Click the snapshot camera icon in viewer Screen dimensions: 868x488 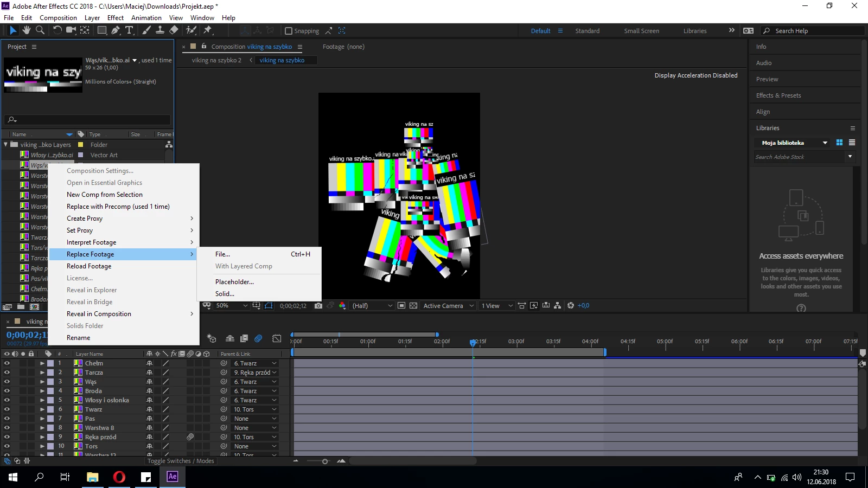318,306
